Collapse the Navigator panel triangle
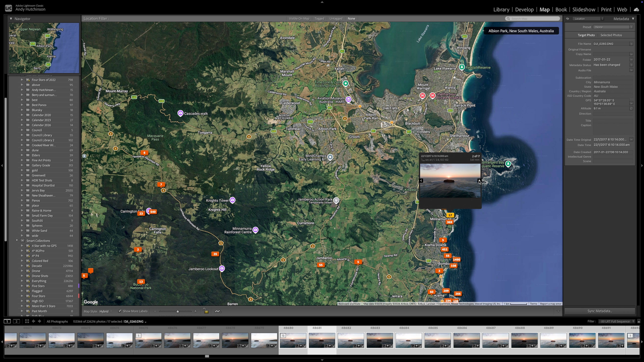Image resolution: width=644 pixels, height=362 pixels. pyautogui.click(x=11, y=18)
